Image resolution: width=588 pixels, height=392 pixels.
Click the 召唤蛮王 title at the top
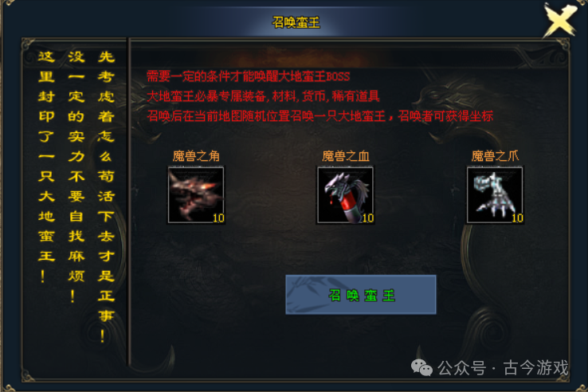coord(296,22)
